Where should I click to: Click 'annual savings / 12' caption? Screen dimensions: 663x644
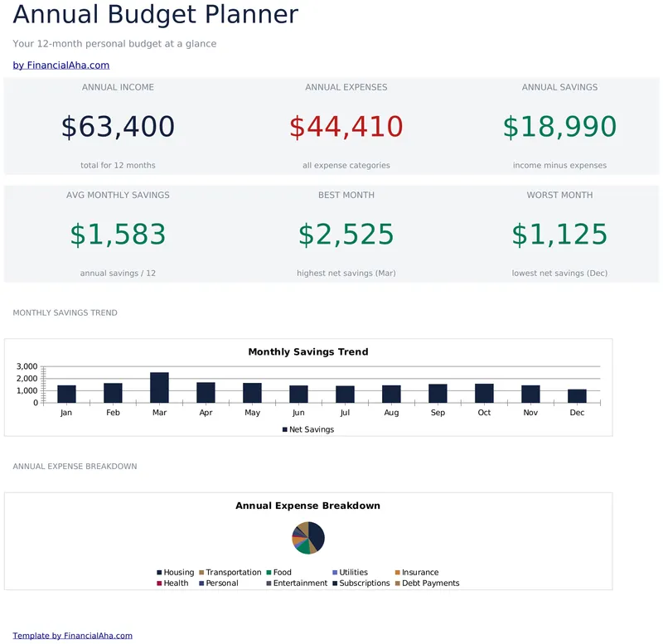point(118,274)
